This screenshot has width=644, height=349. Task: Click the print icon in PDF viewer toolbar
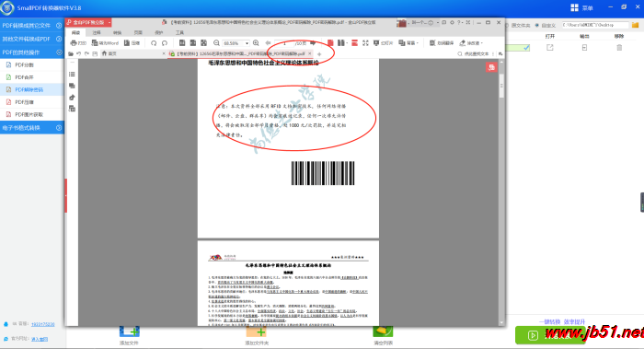74,42
